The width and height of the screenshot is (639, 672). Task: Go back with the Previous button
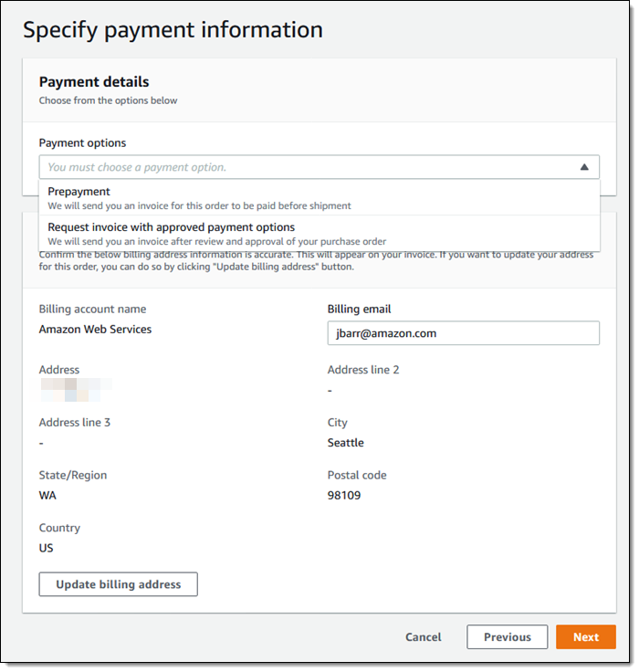[x=507, y=637]
